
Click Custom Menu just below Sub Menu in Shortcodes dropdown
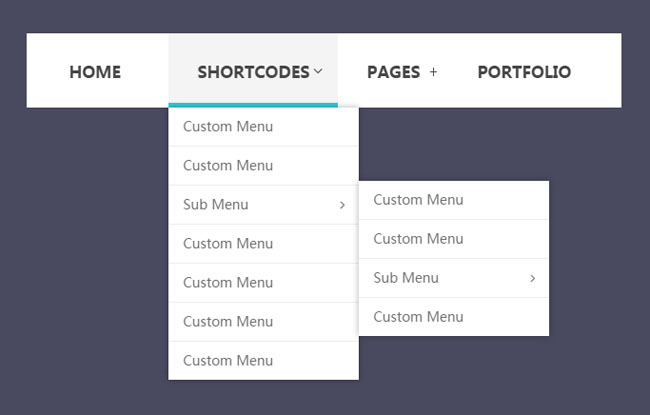[228, 244]
